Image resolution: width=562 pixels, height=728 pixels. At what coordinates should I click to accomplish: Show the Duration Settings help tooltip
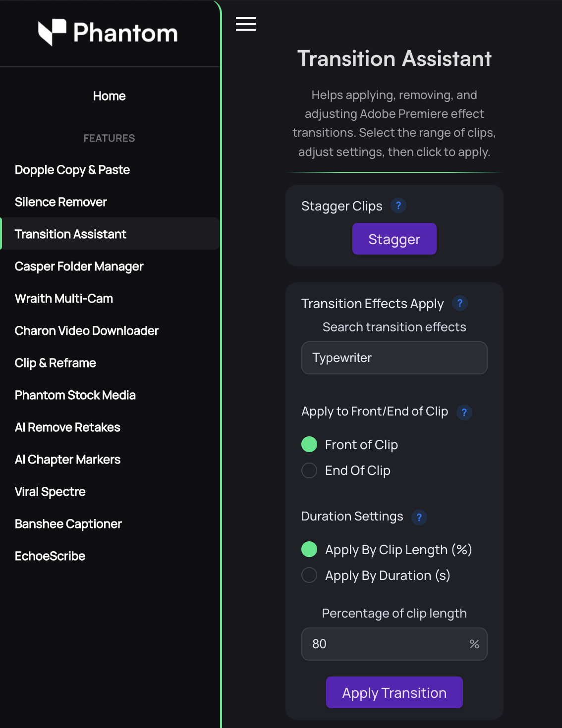[x=419, y=517]
